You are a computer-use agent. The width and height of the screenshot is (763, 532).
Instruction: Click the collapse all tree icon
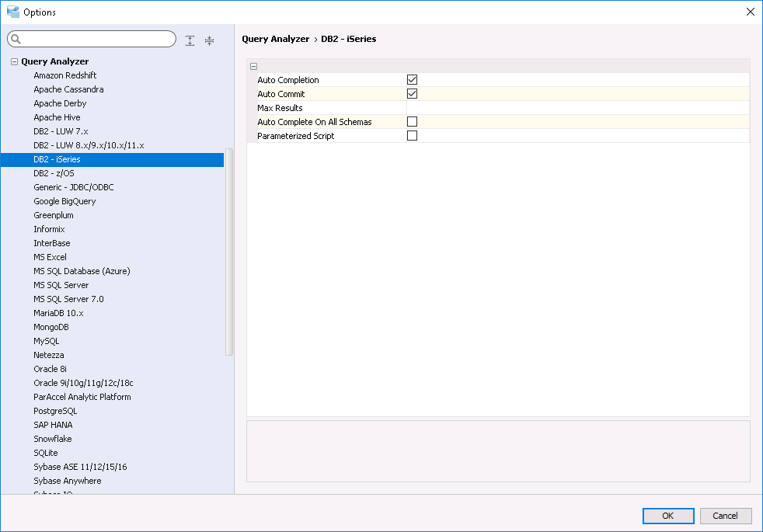[x=209, y=40]
